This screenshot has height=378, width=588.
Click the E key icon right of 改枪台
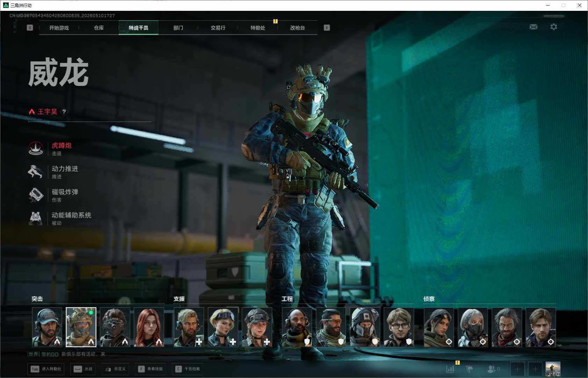pos(327,28)
